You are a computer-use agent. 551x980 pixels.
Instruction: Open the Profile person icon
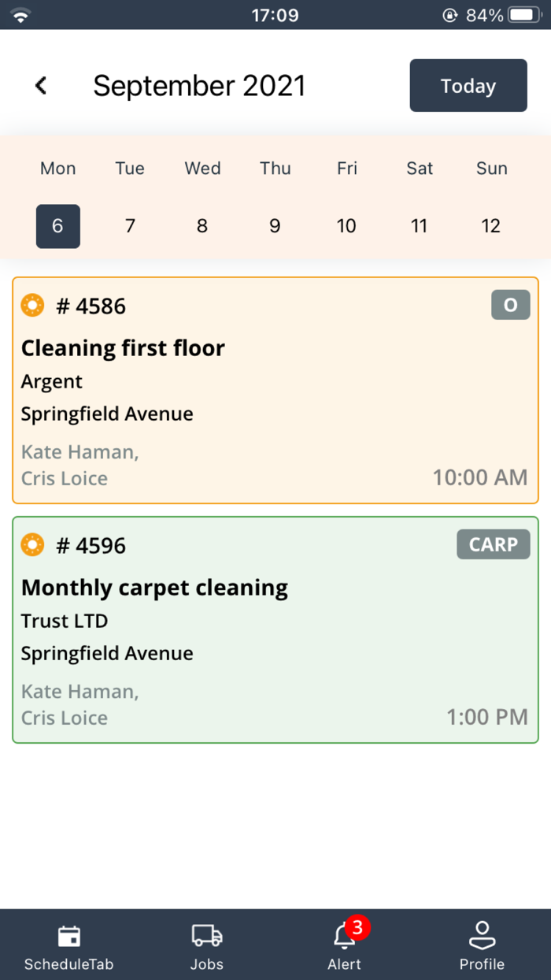coord(482,936)
